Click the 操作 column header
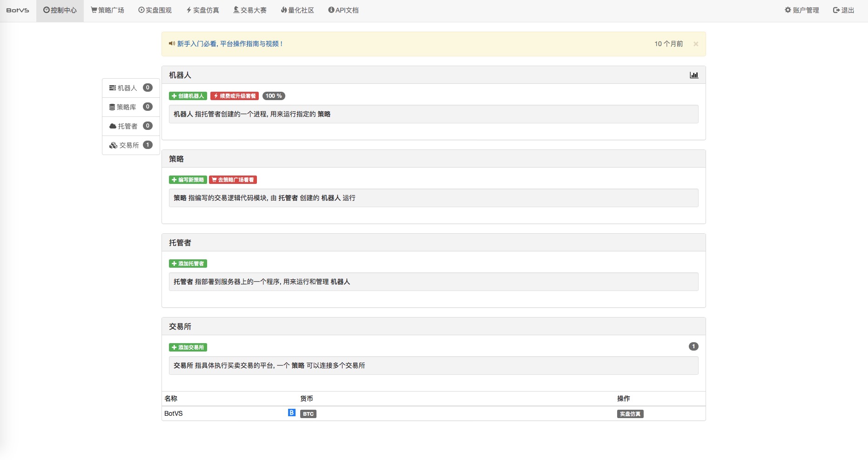 (624, 399)
